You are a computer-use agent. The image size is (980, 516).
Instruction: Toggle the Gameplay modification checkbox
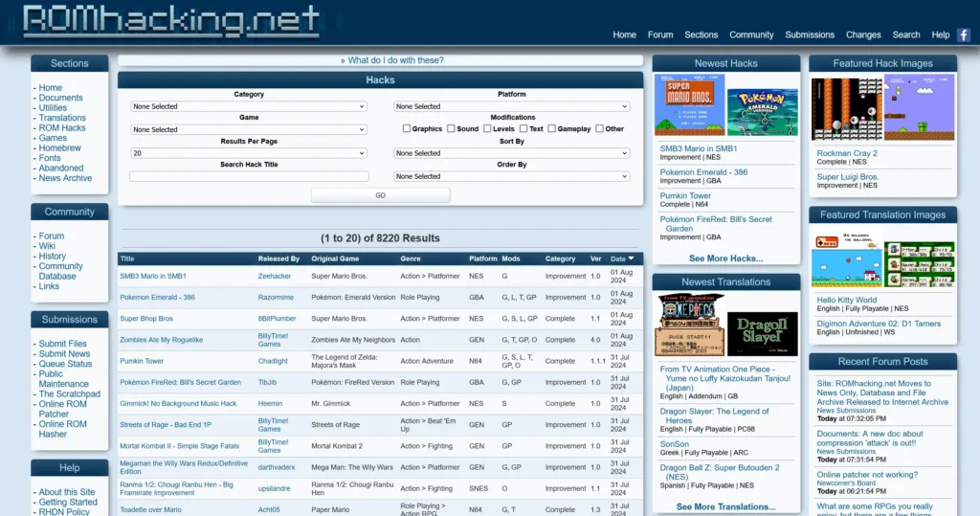click(551, 128)
